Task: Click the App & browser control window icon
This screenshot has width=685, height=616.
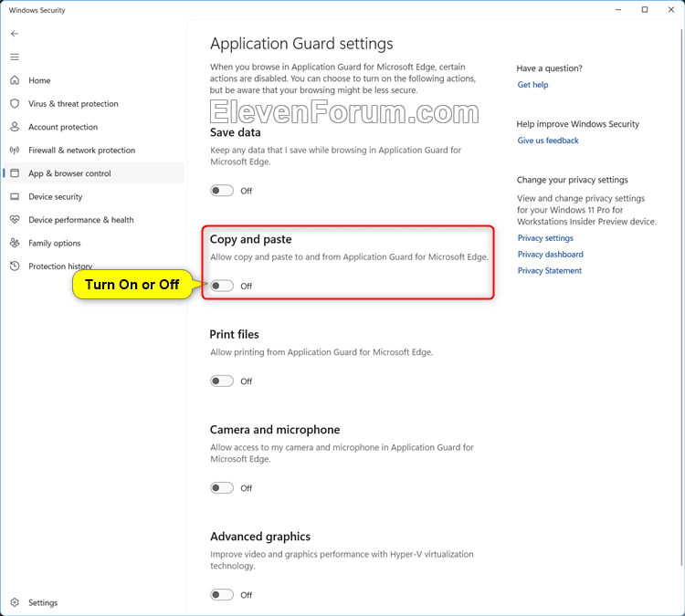Action: pos(15,173)
